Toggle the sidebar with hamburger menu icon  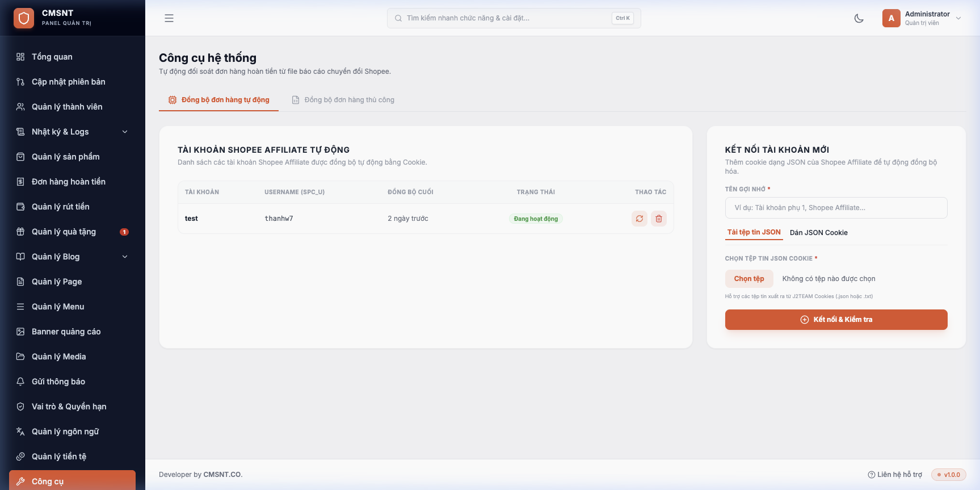click(x=169, y=18)
